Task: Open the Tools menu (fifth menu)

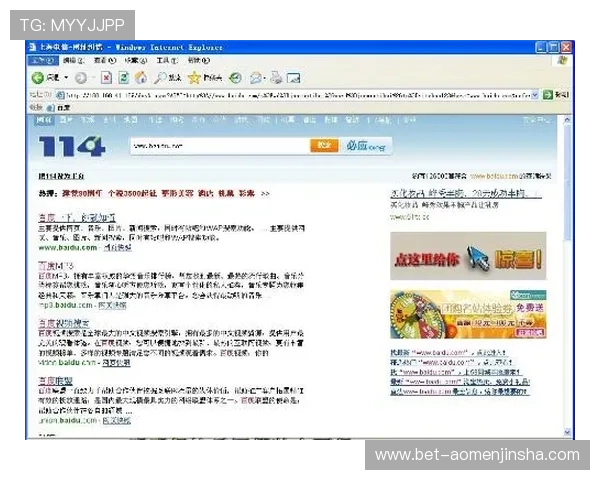Action: click(x=167, y=60)
